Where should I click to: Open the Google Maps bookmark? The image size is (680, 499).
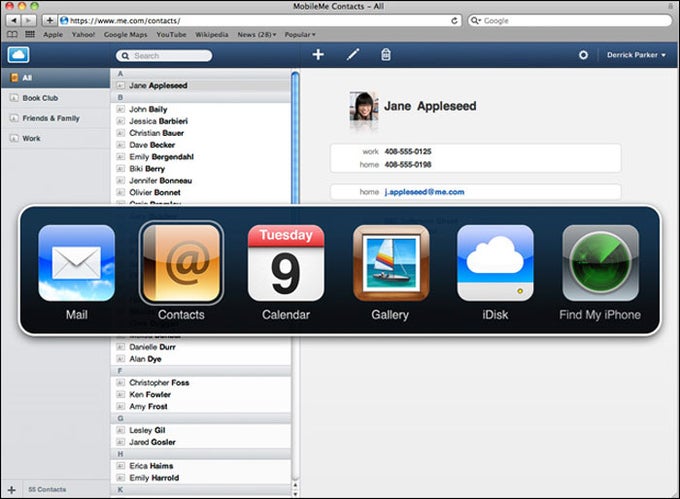125,34
